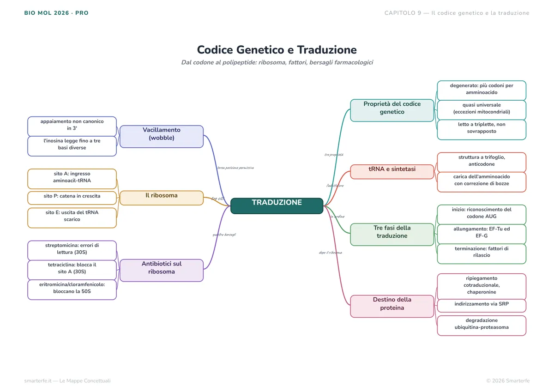Click the 'terza posizione permissiva' branch label

tap(235, 168)
